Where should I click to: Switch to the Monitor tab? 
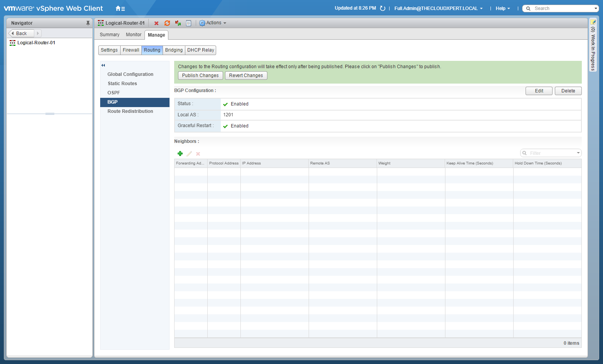[x=133, y=35]
